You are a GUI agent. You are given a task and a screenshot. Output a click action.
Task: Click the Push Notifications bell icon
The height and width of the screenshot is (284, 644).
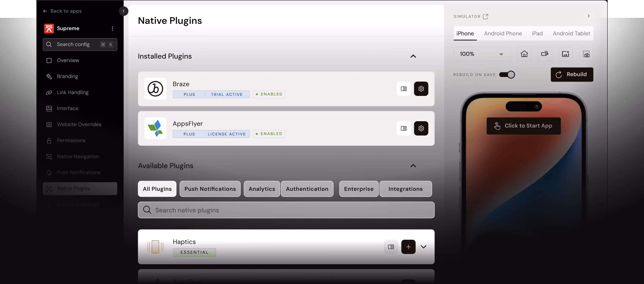click(49, 172)
